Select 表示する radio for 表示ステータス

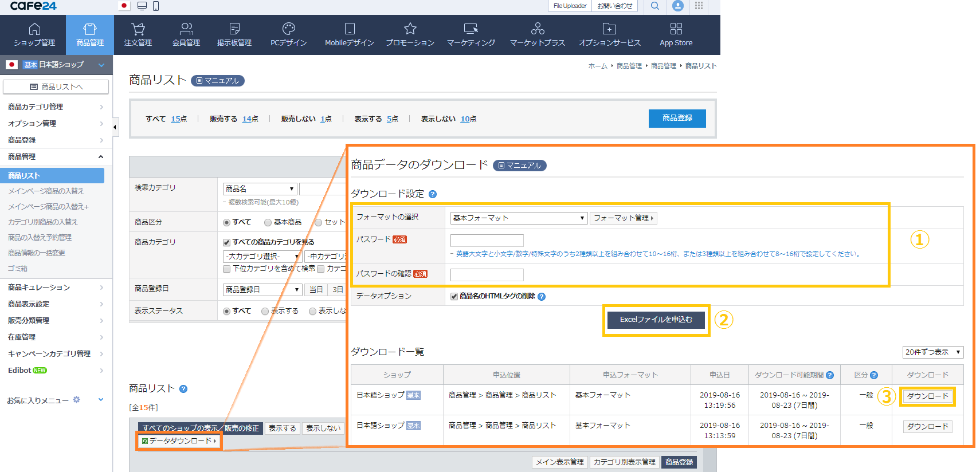tap(265, 311)
